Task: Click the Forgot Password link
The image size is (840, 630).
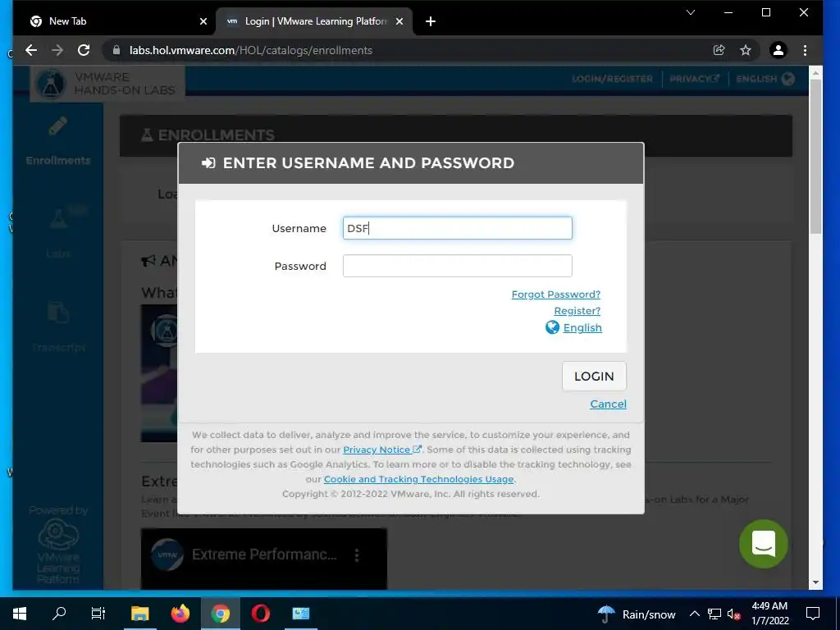Action: pos(555,294)
